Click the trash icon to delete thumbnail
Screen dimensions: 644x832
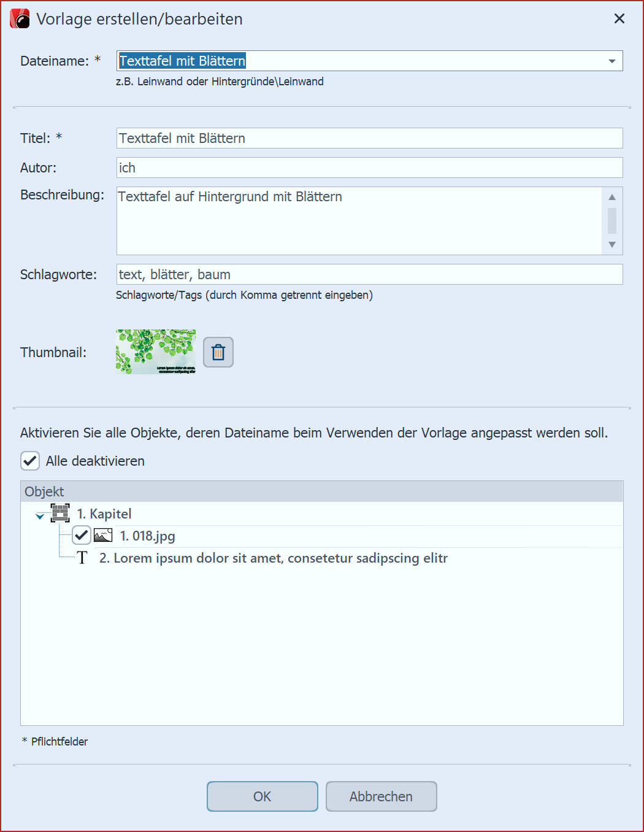click(x=218, y=352)
